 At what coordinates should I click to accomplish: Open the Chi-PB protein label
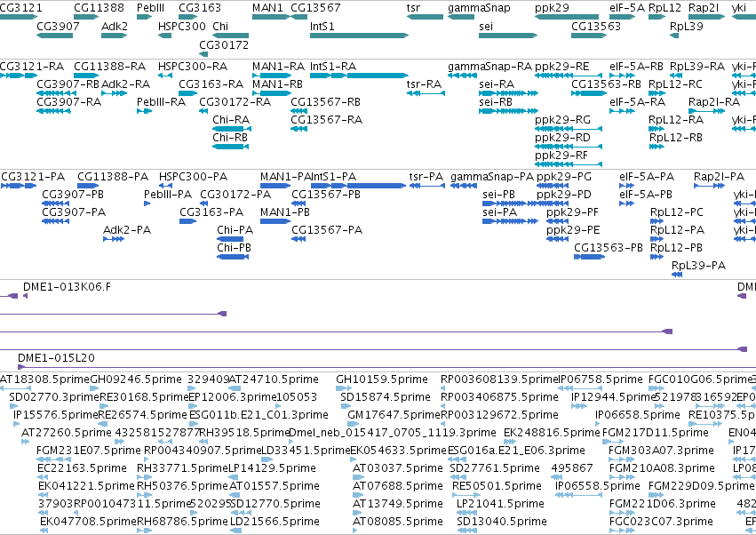coord(234,247)
